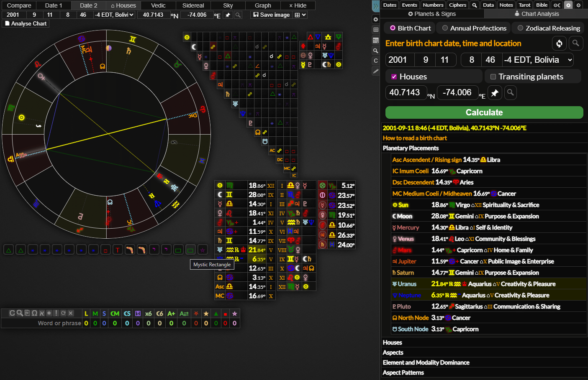Open the settings gear tab icon

(x=578, y=5)
